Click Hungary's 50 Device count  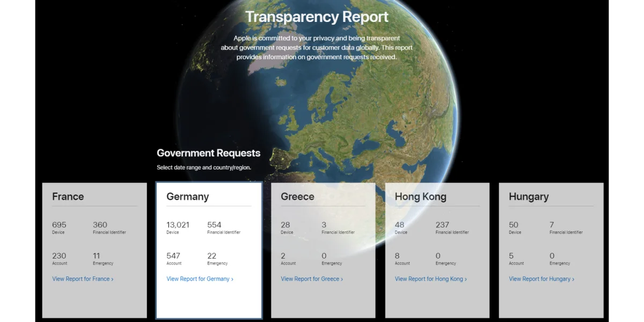pos(514,225)
